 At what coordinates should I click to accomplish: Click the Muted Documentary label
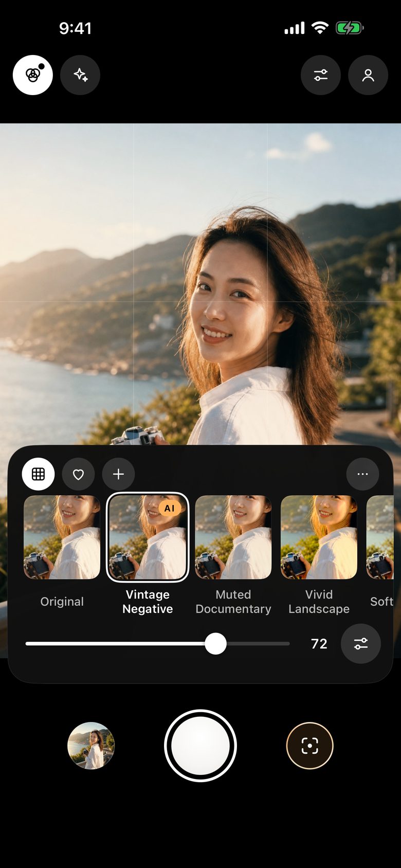pos(233,602)
